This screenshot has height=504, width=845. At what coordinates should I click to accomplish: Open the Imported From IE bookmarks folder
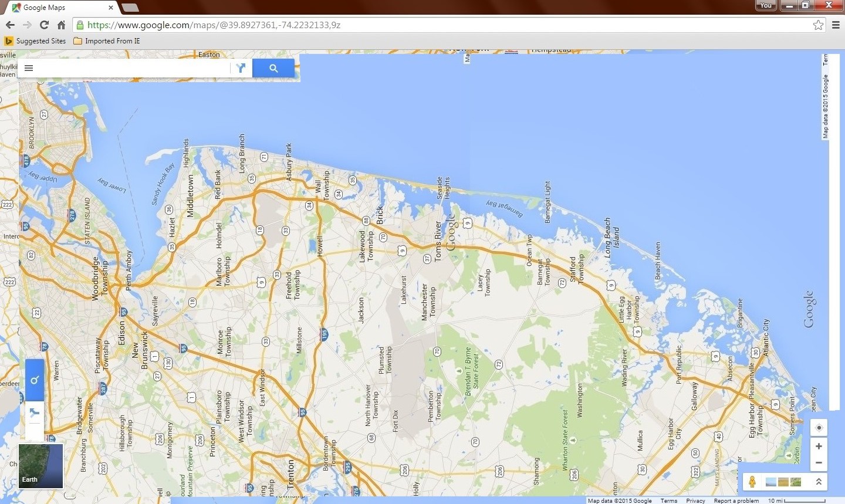coord(107,41)
